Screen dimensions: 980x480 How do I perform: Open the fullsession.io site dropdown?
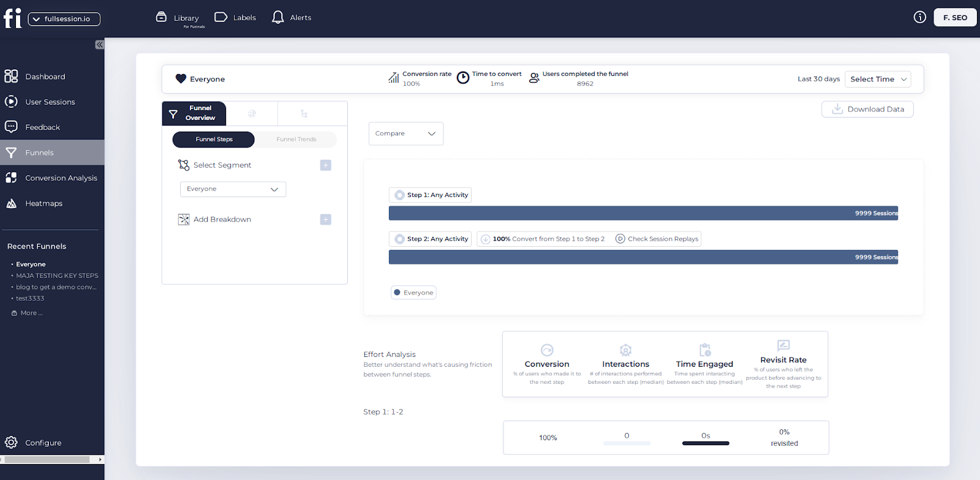[64, 19]
